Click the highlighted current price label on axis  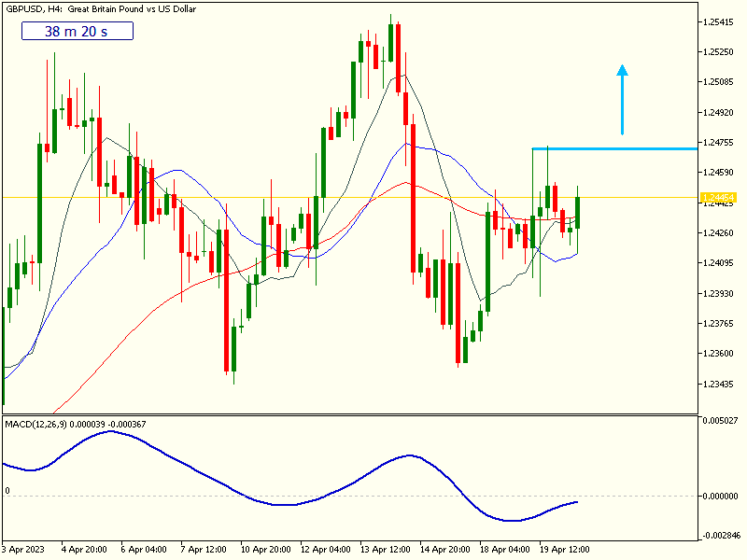pos(718,198)
